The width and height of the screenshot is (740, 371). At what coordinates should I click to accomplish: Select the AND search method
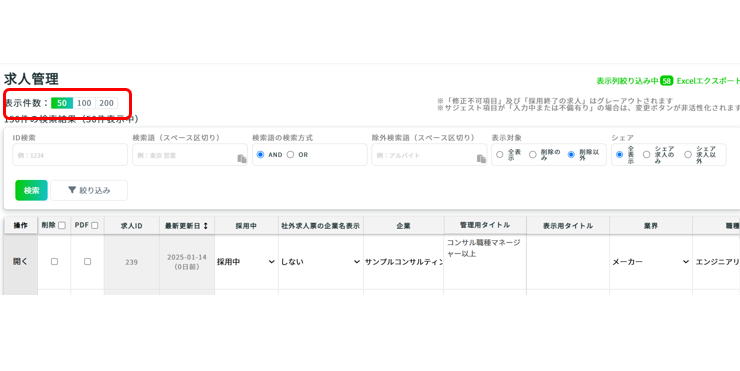pos(261,155)
